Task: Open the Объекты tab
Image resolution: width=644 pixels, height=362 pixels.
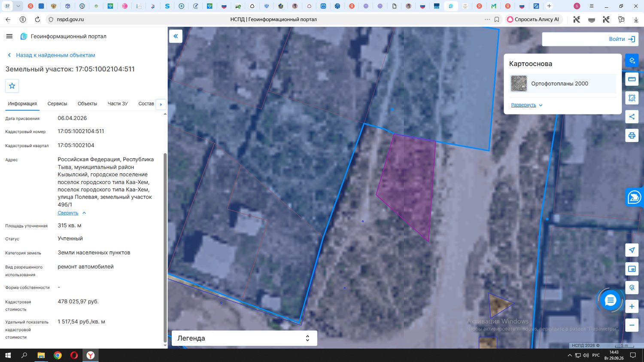Action: click(87, 104)
